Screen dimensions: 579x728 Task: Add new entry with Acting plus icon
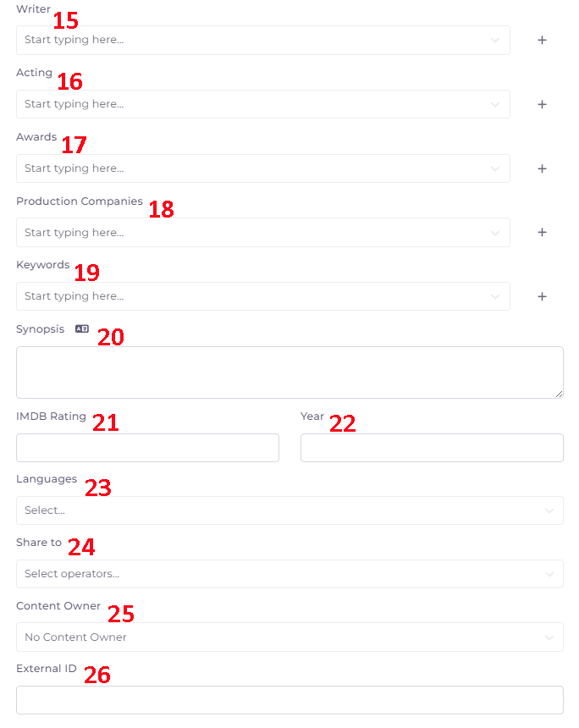pyautogui.click(x=543, y=104)
